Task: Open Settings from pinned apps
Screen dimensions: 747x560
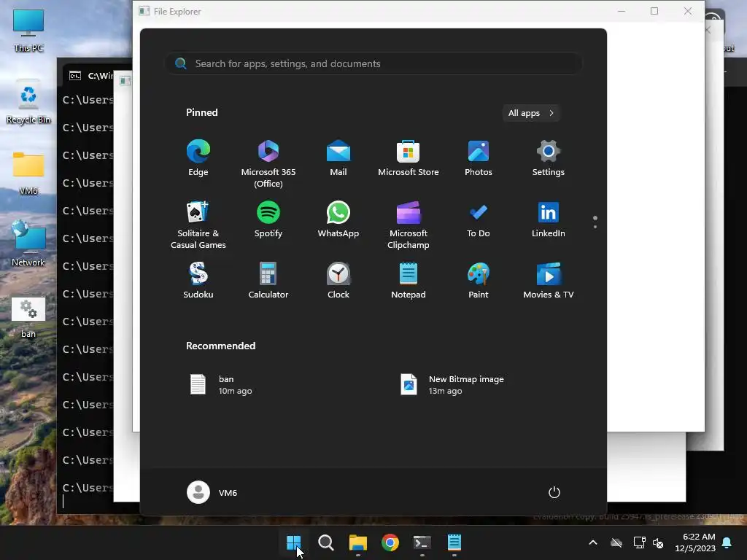Action: tap(549, 158)
